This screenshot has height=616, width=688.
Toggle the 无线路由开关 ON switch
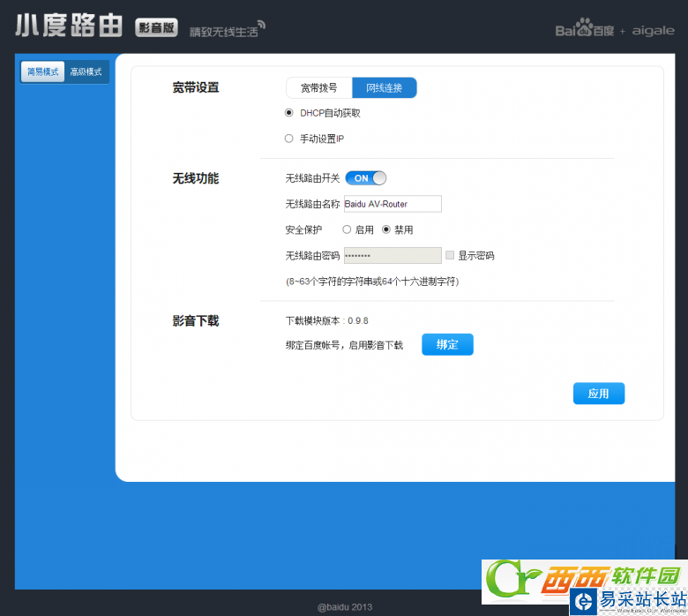pos(366,178)
